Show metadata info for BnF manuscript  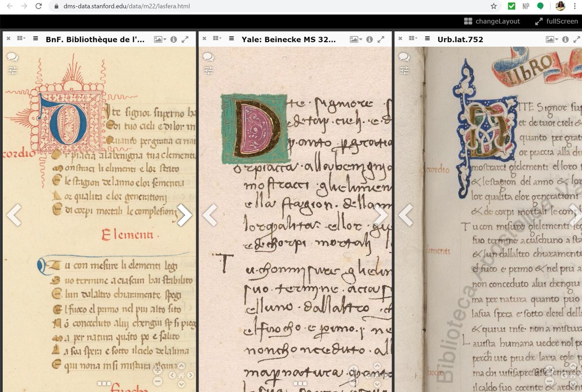(173, 39)
